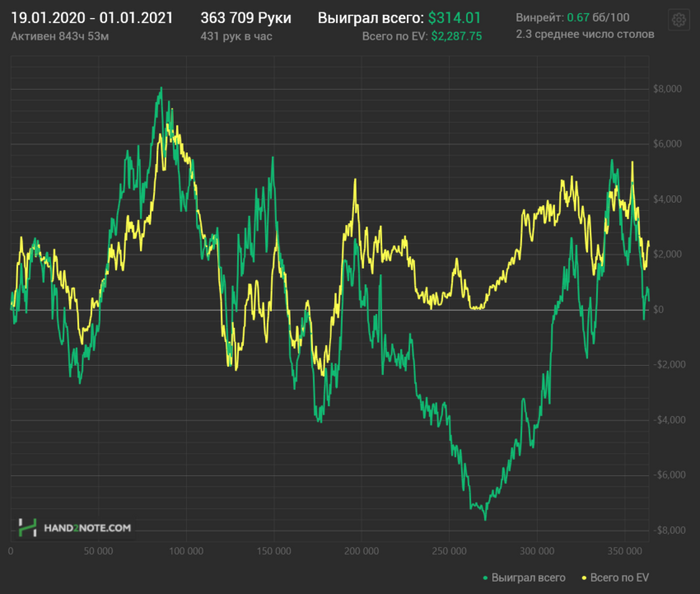The width and height of the screenshot is (700, 594).
Task: Click the -$4,000 y-axis label
Action: click(669, 420)
